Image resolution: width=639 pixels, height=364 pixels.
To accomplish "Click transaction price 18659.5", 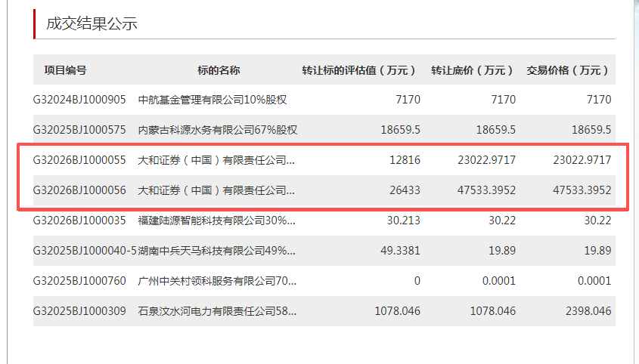I will 591,130.
